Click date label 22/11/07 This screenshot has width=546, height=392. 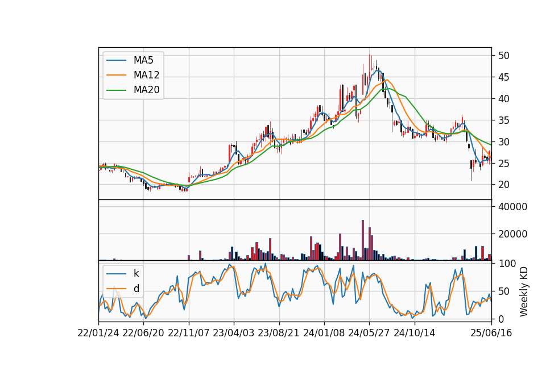(189, 333)
